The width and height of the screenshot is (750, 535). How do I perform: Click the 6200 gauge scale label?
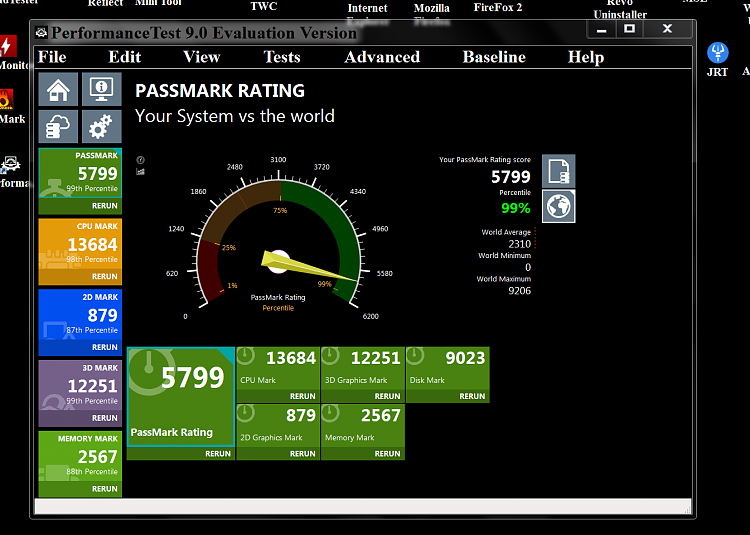[371, 316]
